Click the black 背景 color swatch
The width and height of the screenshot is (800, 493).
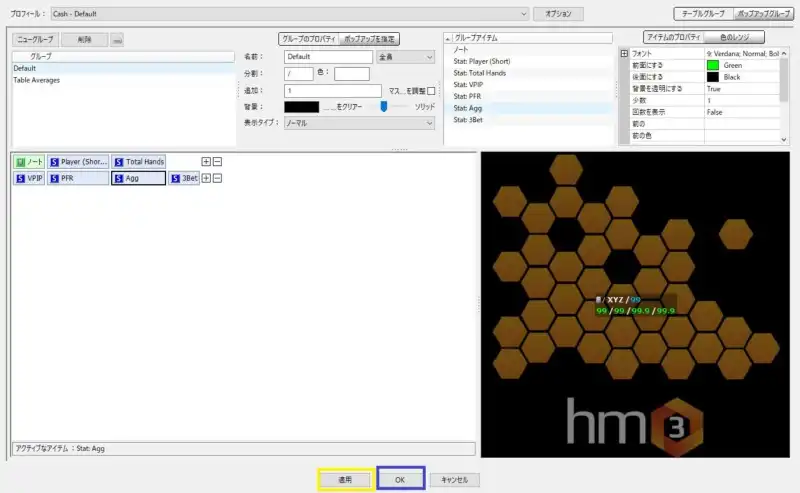point(301,106)
